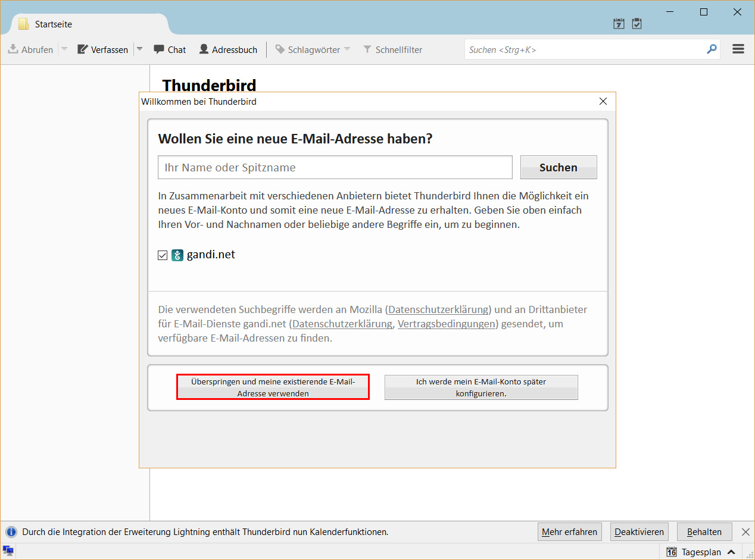Image resolution: width=755 pixels, height=560 pixels.
Task: Open the Verfassen dropdown arrow
Action: click(x=139, y=49)
